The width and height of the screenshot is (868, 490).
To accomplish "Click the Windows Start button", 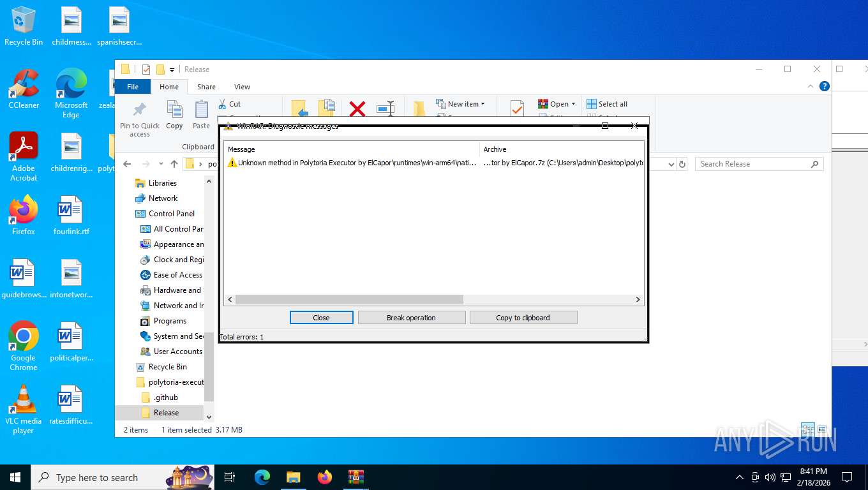I will [x=15, y=477].
